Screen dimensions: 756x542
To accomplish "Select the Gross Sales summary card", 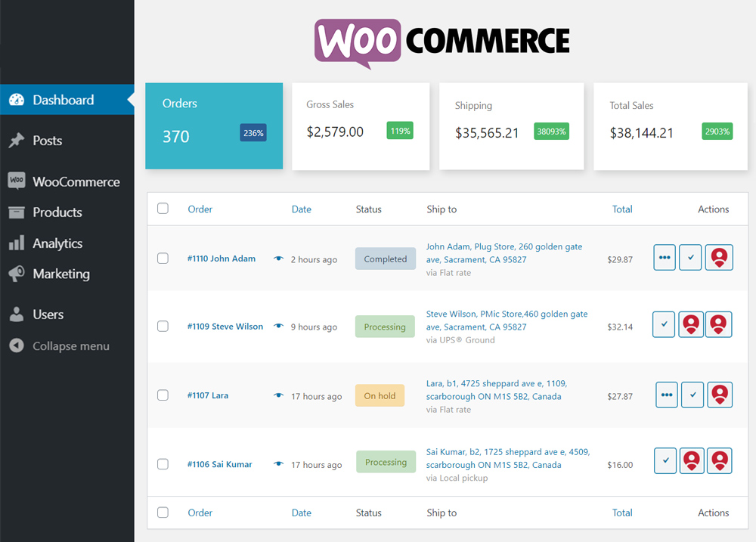I will tap(361, 126).
